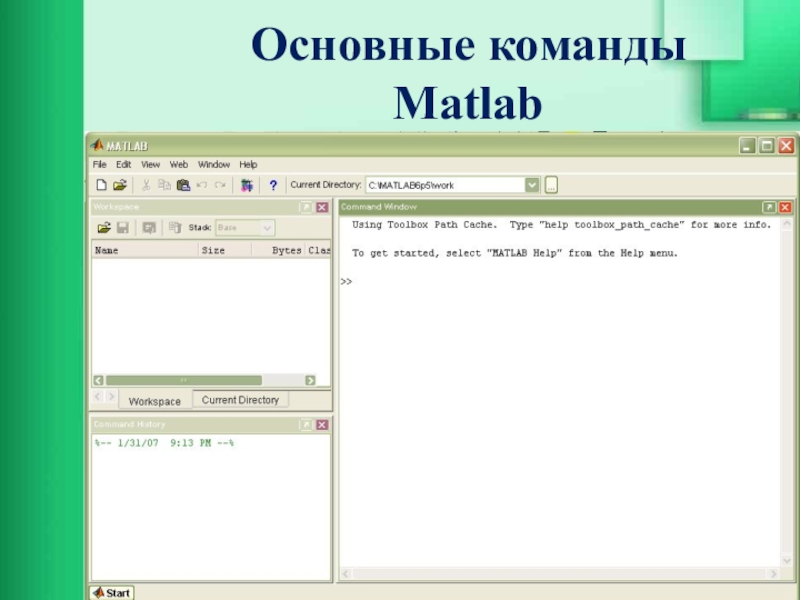Screen dimensions: 800x600
Task: Click the Copy icon in the main toolbar
Action: 164,185
